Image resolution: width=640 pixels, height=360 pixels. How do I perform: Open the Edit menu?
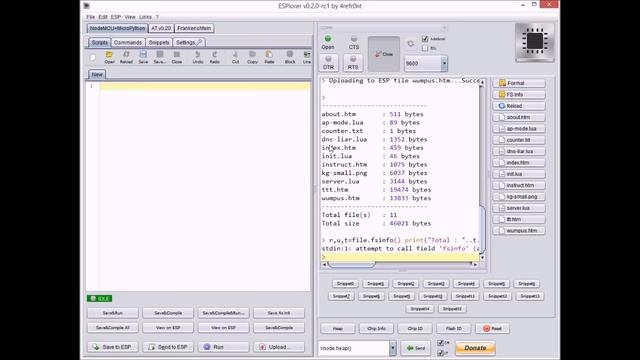tap(103, 17)
